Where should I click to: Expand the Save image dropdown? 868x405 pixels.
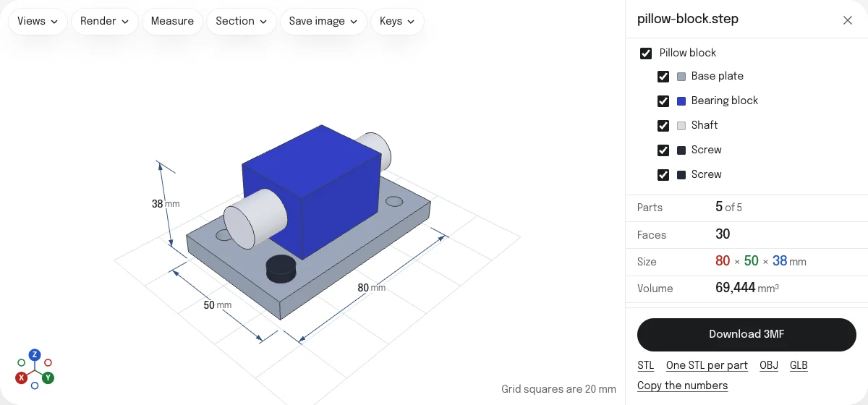(x=323, y=21)
